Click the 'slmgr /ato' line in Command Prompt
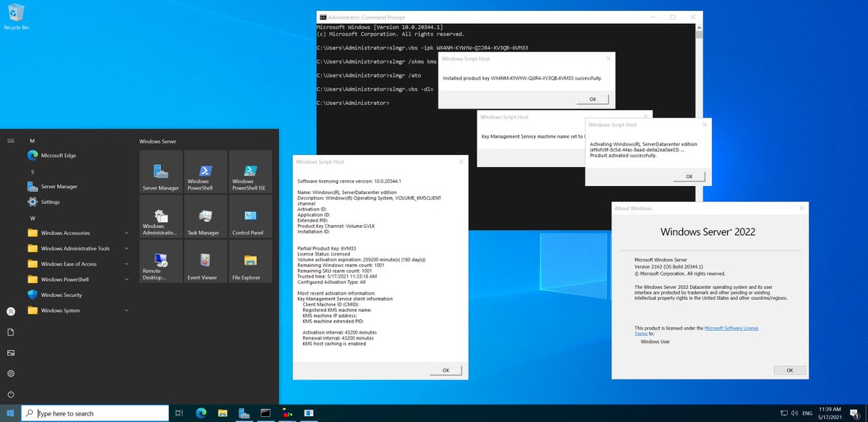 (x=369, y=75)
